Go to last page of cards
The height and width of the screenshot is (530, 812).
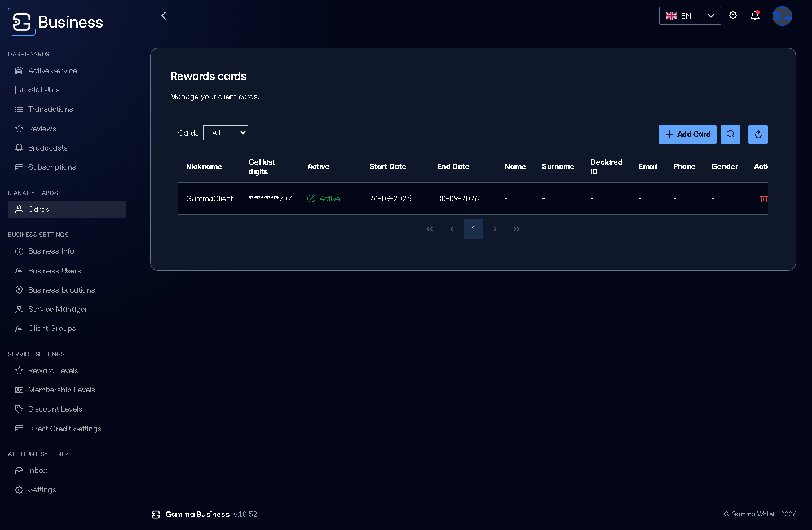[x=517, y=229]
